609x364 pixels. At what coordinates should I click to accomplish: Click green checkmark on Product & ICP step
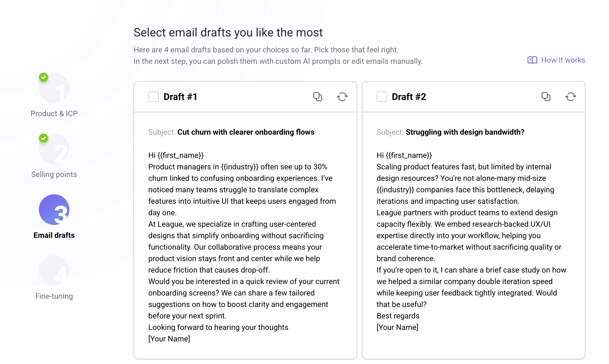[44, 77]
